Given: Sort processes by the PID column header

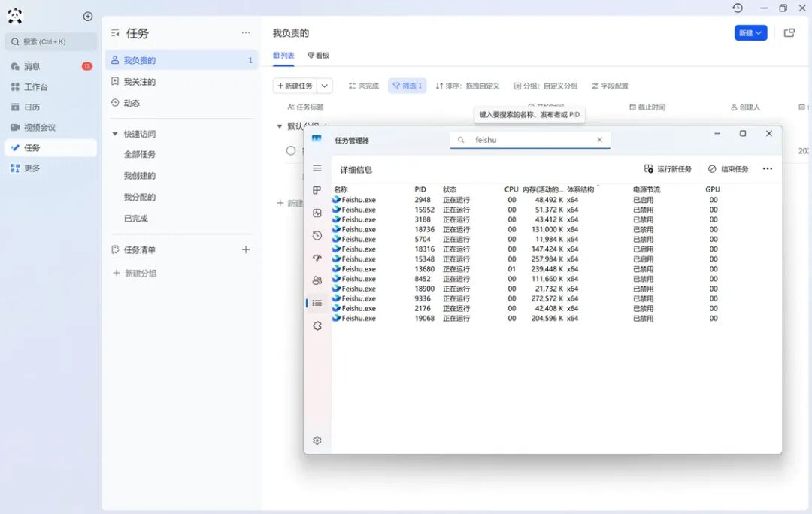Looking at the screenshot, I should pos(420,189).
